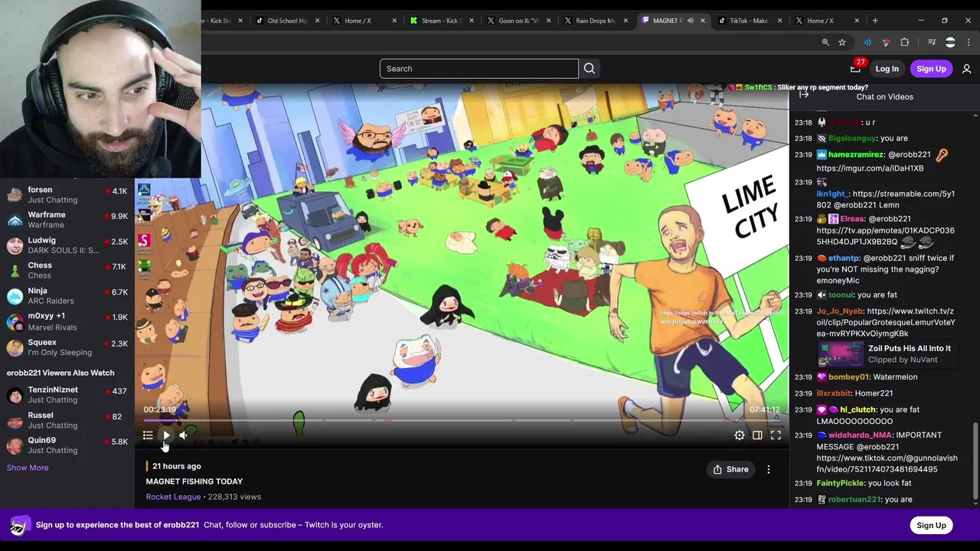Click the video seek progress bar

point(462,420)
